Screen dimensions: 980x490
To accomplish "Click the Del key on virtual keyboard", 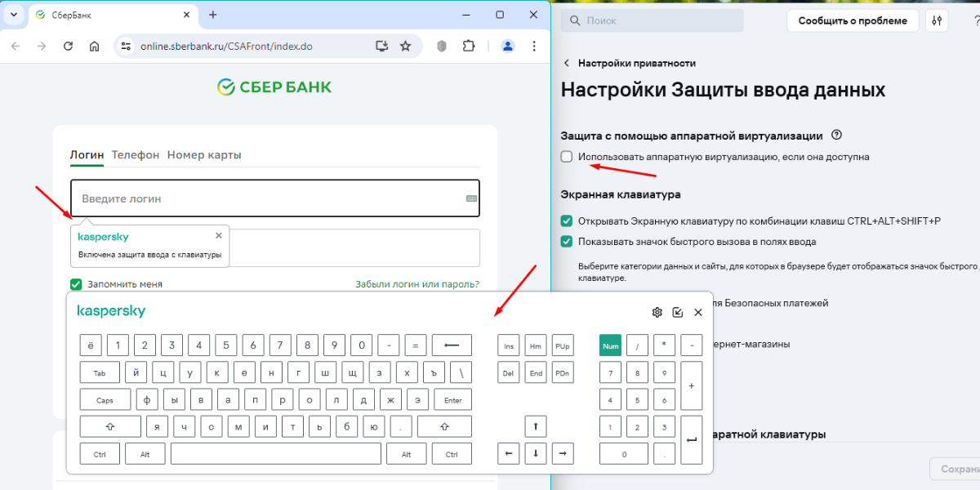I will [508, 372].
